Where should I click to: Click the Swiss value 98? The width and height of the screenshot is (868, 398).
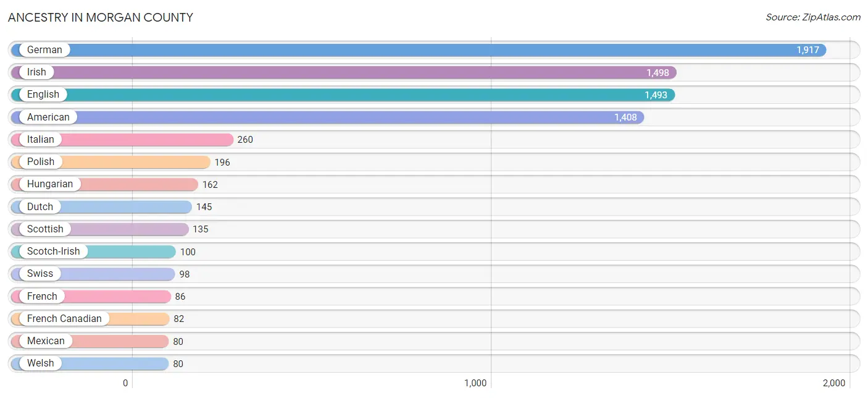[185, 274]
